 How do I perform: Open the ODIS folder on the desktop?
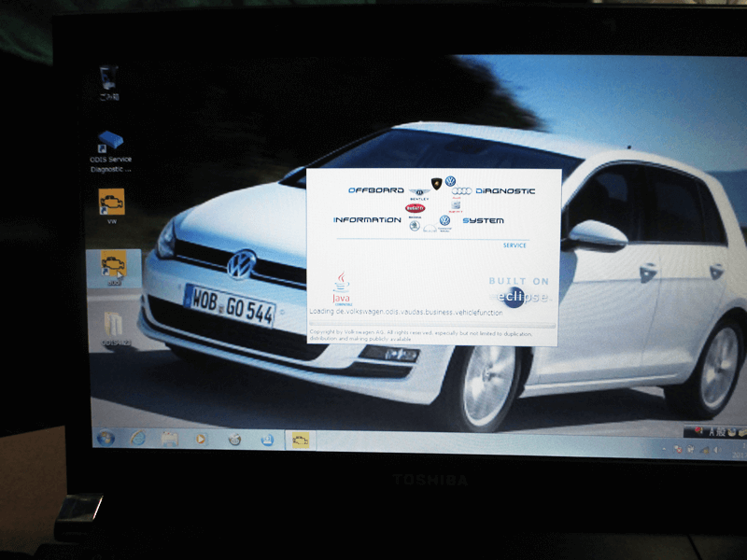point(114,328)
